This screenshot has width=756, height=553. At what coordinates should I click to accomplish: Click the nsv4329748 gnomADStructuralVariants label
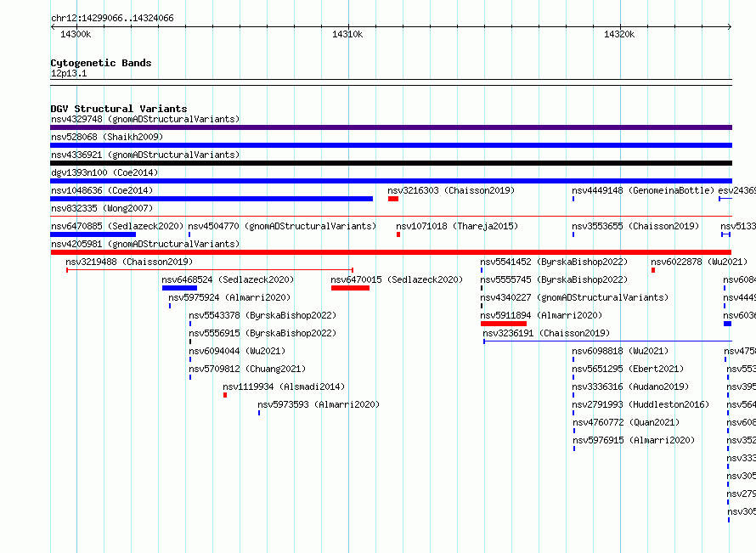pos(145,119)
